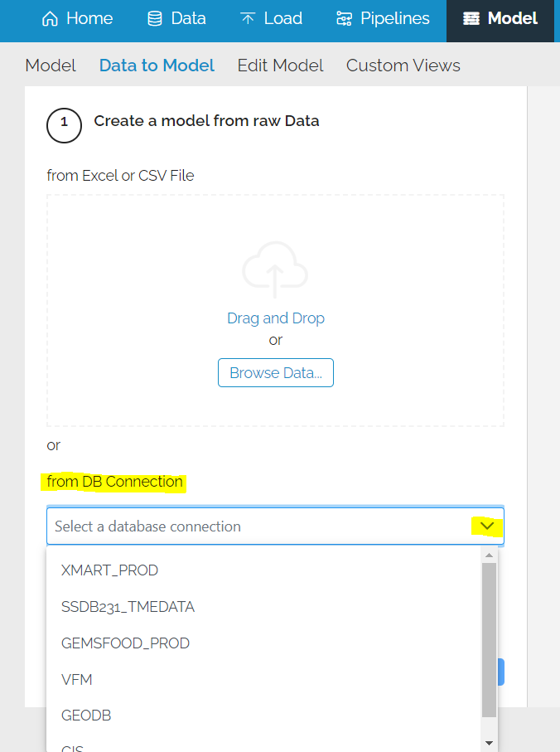
Task: Click the 'Select a database connection' combo box
Action: click(x=249, y=526)
